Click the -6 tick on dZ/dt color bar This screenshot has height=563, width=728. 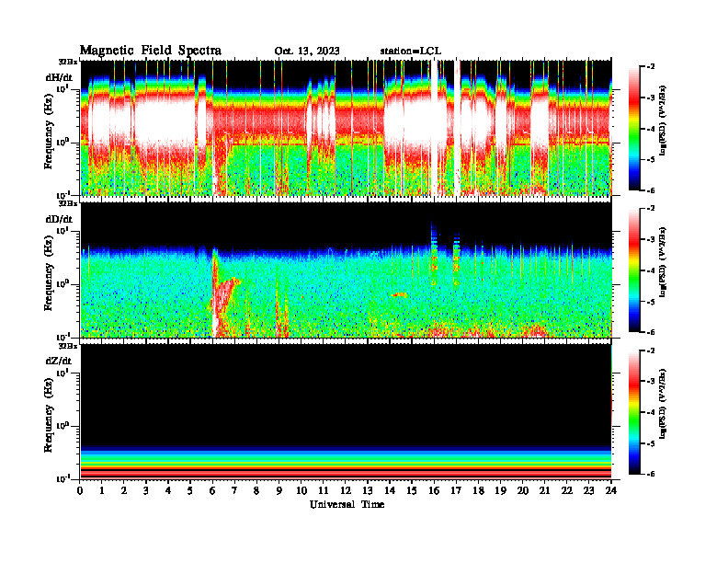pyautogui.click(x=651, y=474)
